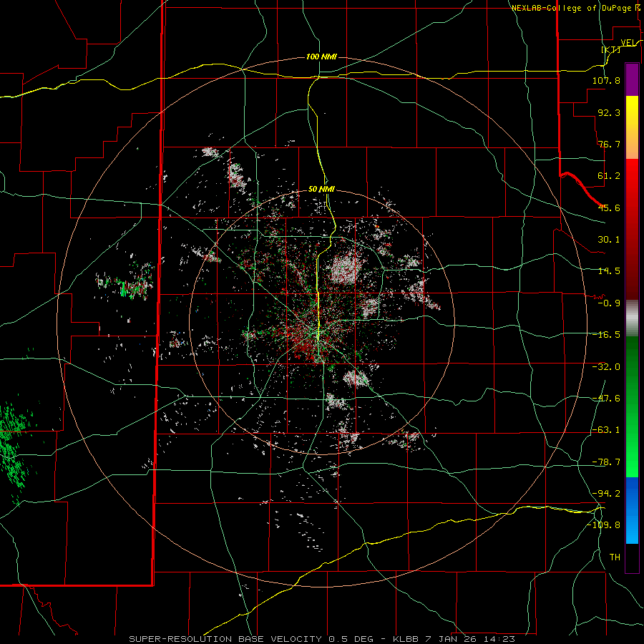Click the -47.6 scale value
The width and height of the screenshot is (644, 644).
(x=606, y=399)
